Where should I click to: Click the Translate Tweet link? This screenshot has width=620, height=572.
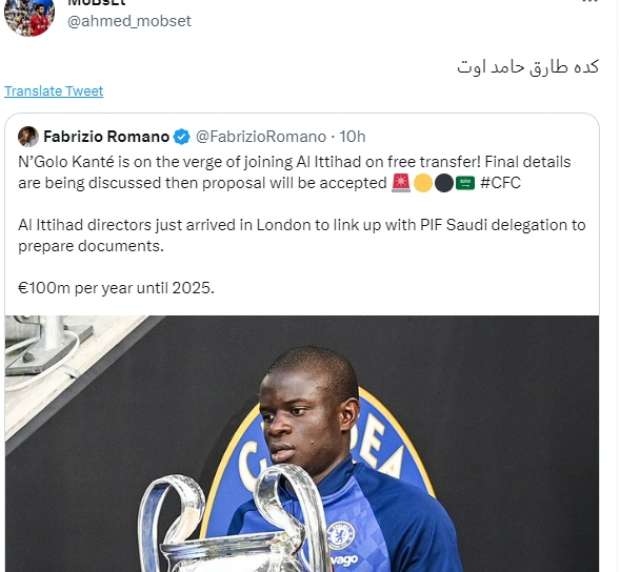54,91
